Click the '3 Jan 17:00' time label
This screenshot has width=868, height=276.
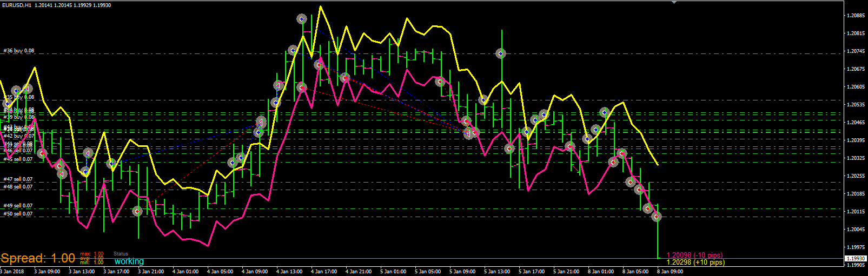(116, 272)
